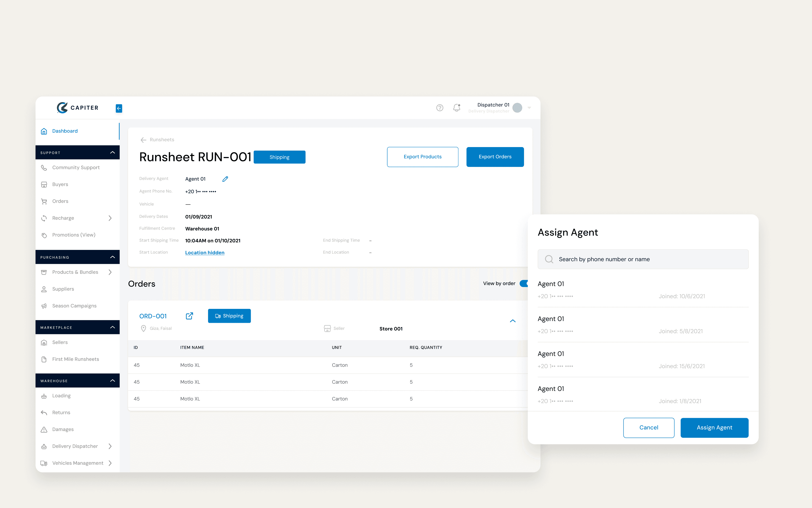Open the ORD-001 order link
The width and height of the screenshot is (812, 508).
point(153,316)
